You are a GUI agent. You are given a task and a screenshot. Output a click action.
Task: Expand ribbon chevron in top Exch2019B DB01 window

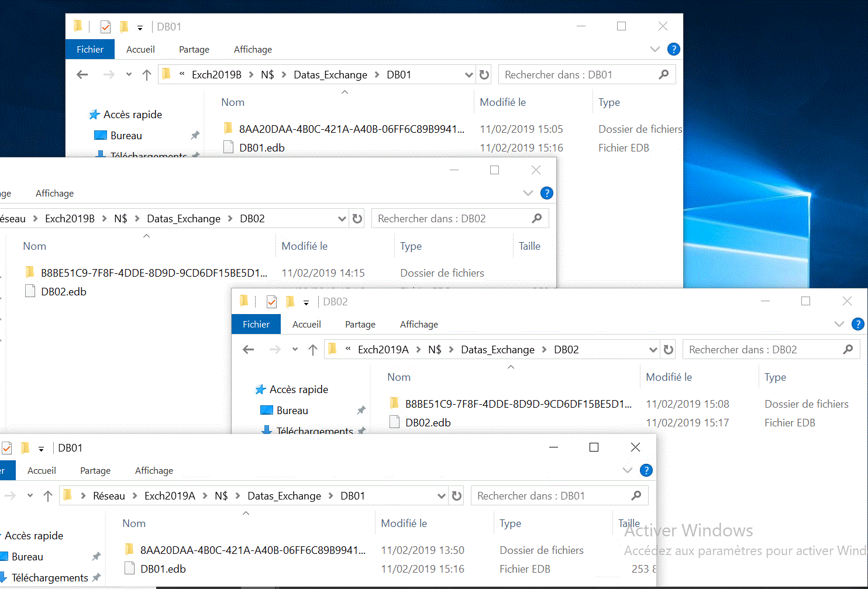click(x=655, y=50)
